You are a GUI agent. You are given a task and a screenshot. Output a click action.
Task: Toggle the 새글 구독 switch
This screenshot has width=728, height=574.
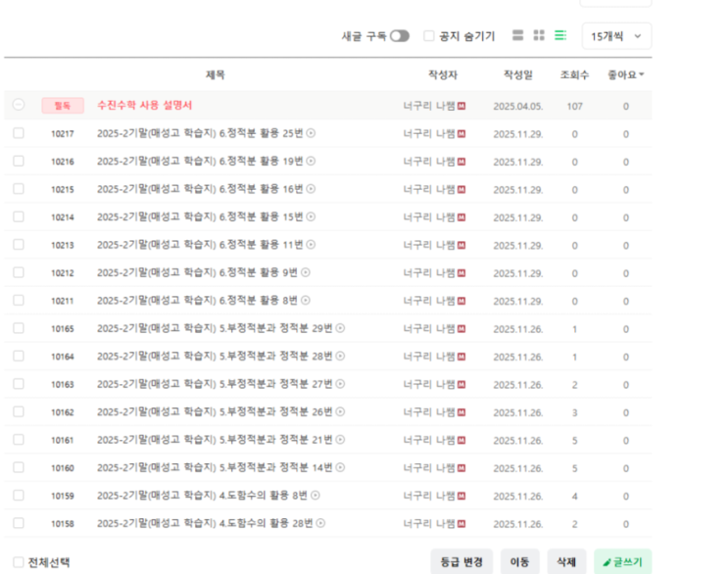[400, 36]
